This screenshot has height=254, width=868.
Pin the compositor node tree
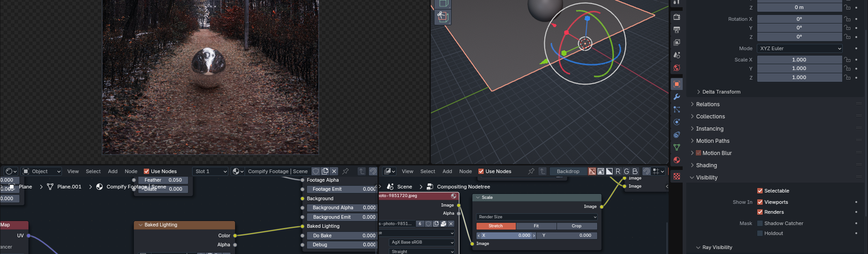pos(531,171)
